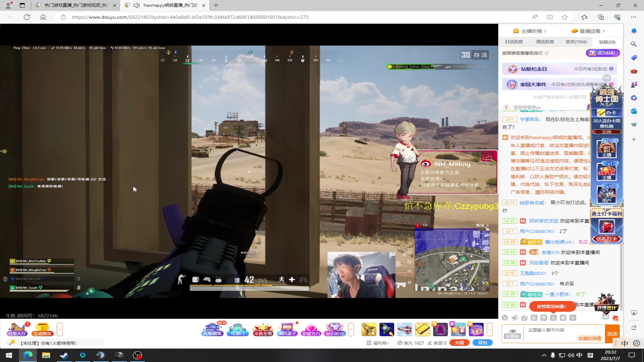Open the 甜蜜告白 heart icon
644x362 pixels.
click(311, 329)
